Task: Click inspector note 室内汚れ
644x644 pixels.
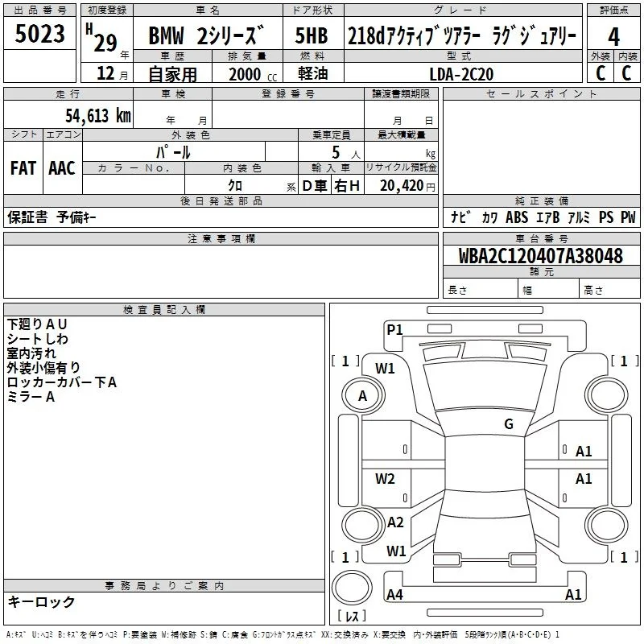Action: pos(31,353)
